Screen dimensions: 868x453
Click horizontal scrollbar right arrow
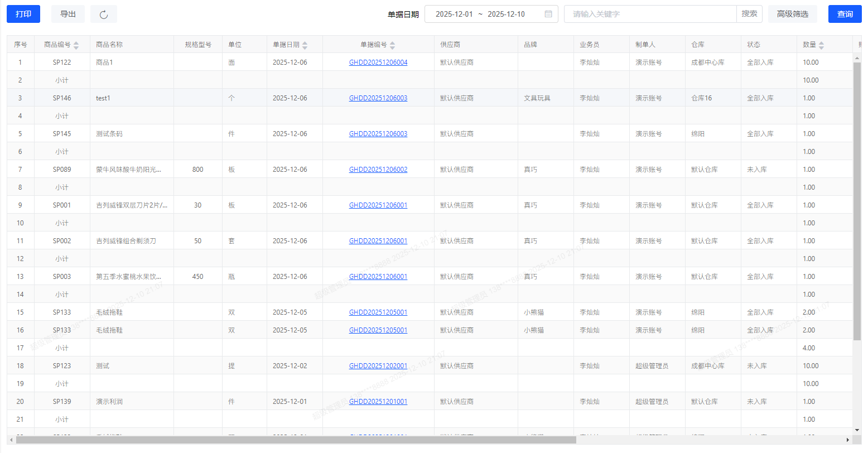[x=848, y=440]
